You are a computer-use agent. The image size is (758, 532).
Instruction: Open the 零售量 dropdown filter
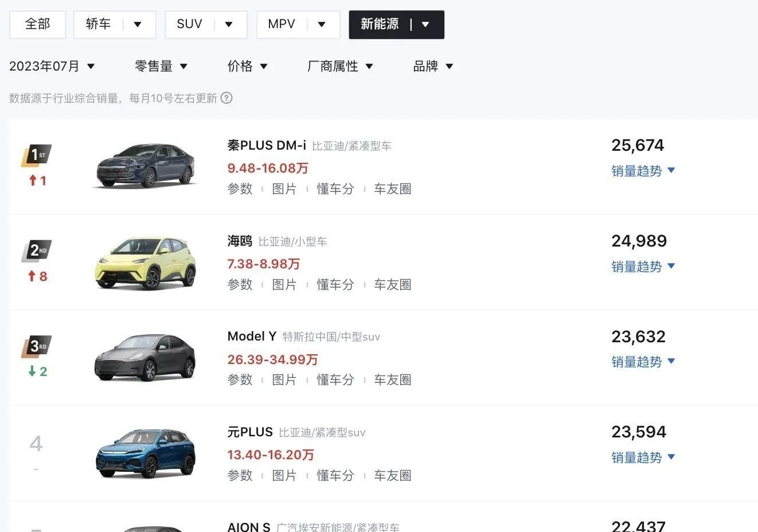tap(161, 66)
